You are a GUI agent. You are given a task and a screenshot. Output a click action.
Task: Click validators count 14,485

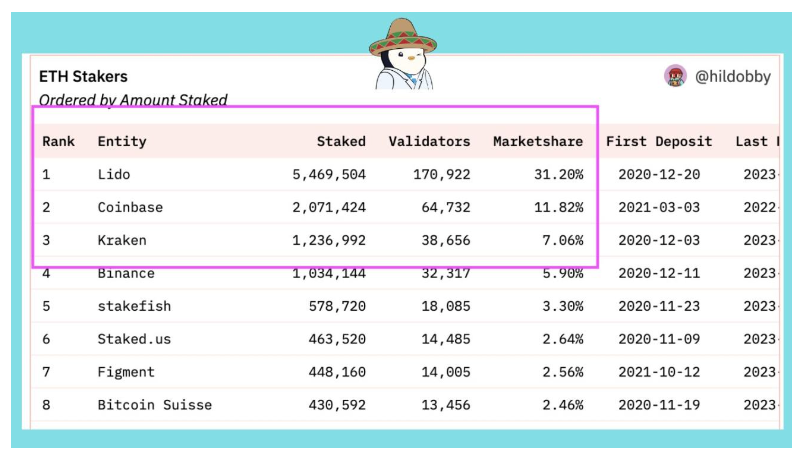point(446,339)
